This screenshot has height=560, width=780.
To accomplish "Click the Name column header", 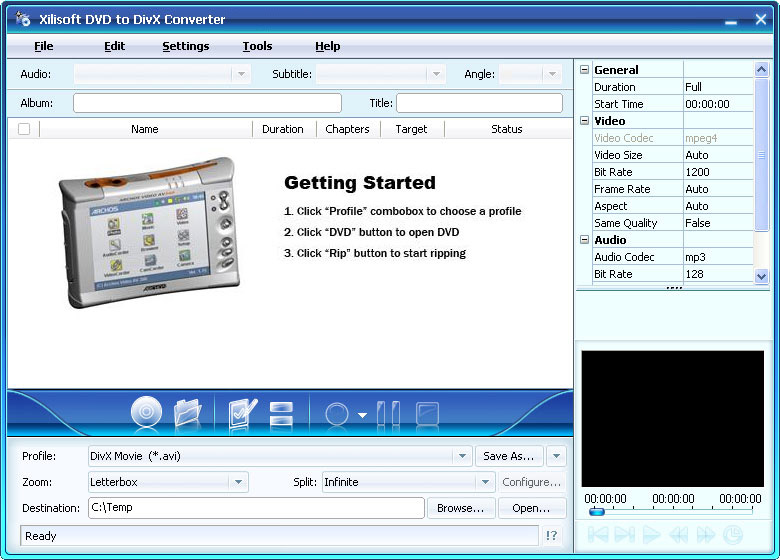I will (145, 129).
